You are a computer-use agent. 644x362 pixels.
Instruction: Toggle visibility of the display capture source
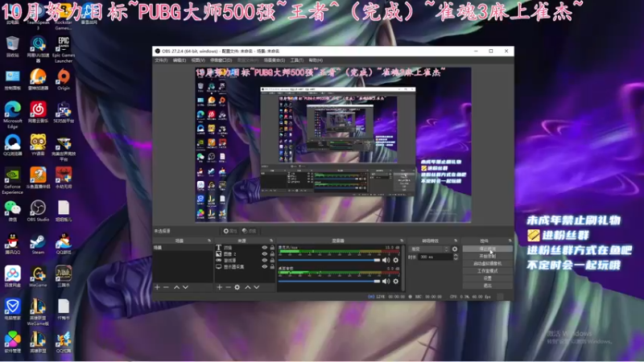point(265,267)
